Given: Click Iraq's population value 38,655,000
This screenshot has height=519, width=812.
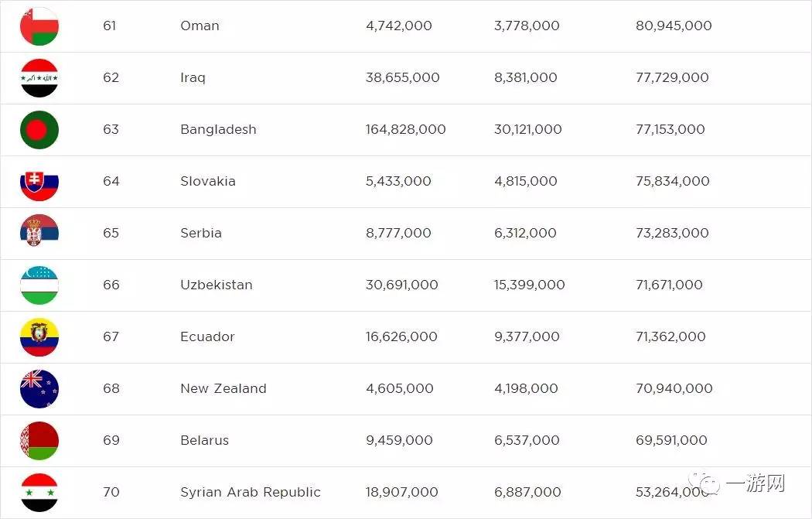Looking at the screenshot, I should [x=402, y=78].
